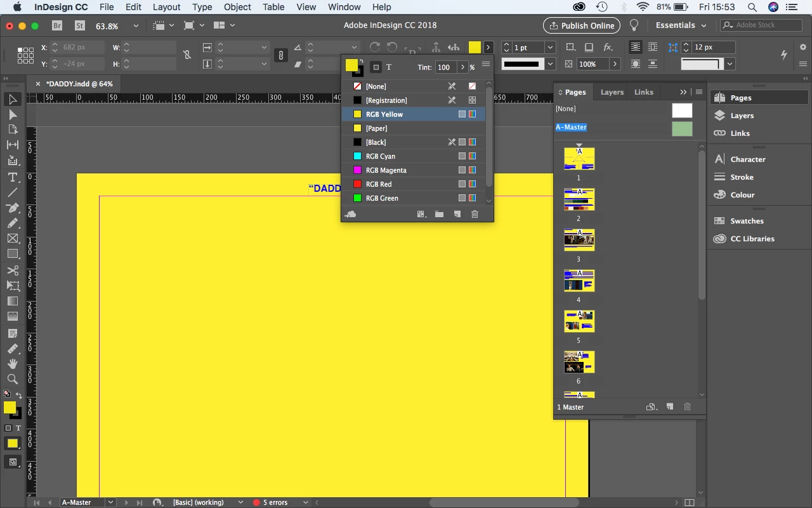Open the zoom level dropdown at 63.8%

click(136, 26)
